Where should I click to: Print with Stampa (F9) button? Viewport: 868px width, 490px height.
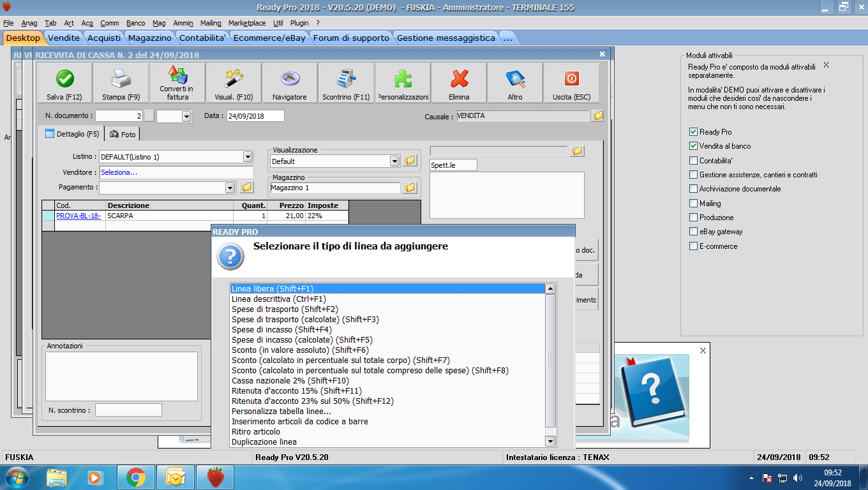121,83
